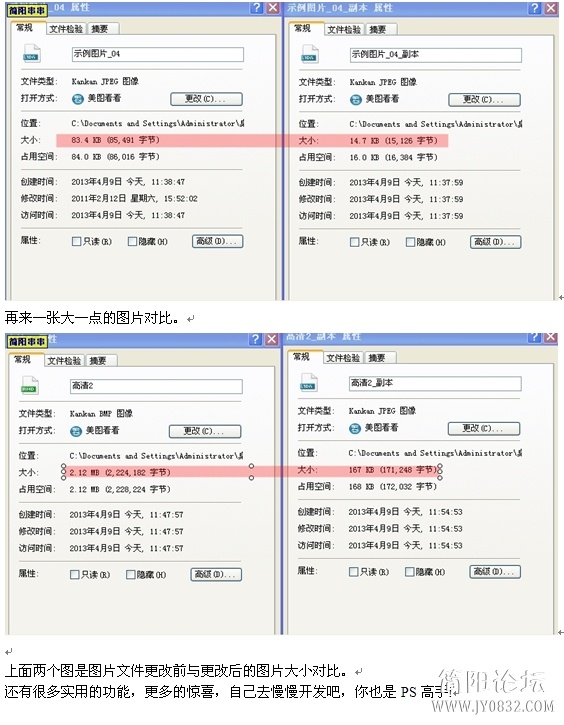This screenshot has width=564, height=725.
Task: Click size value 83.4 KB (85,491 字节)
Action: coord(116,140)
